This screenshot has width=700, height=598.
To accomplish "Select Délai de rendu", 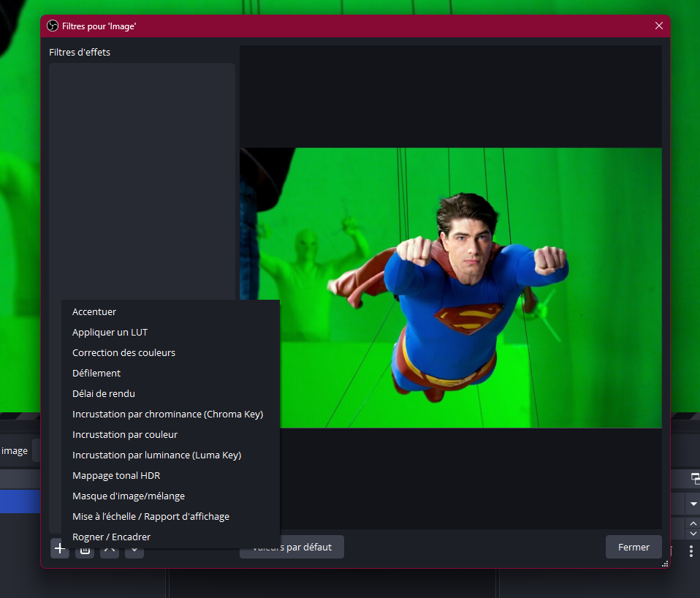I will point(170,394).
